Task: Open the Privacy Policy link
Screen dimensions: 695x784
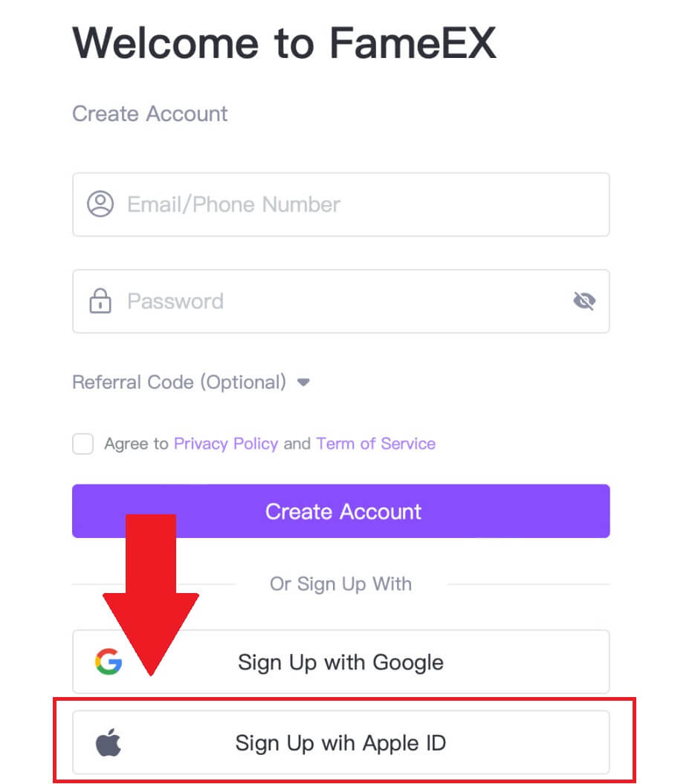Action: point(225,444)
